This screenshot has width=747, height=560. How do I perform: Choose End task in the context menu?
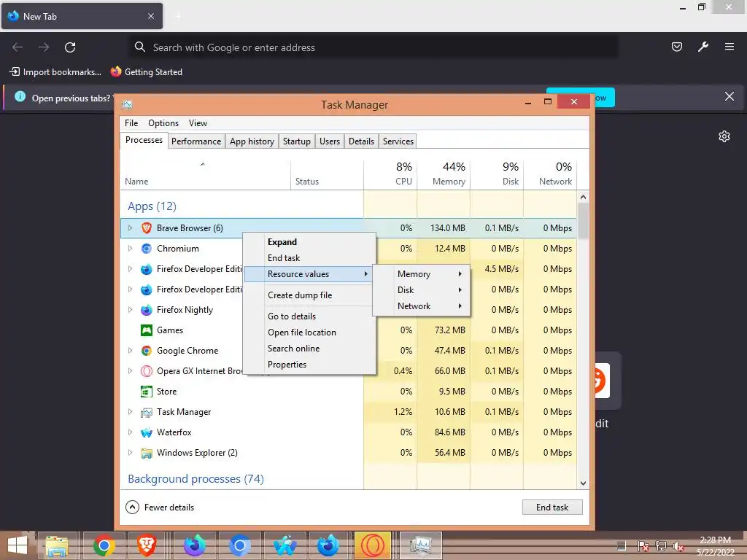(309, 258)
